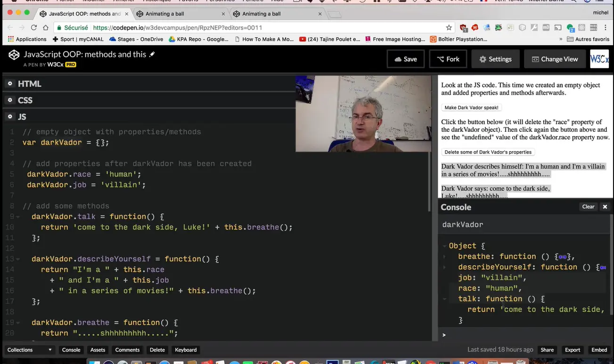Click the Delete footer button
This screenshot has width=614, height=364.
coord(157,350)
